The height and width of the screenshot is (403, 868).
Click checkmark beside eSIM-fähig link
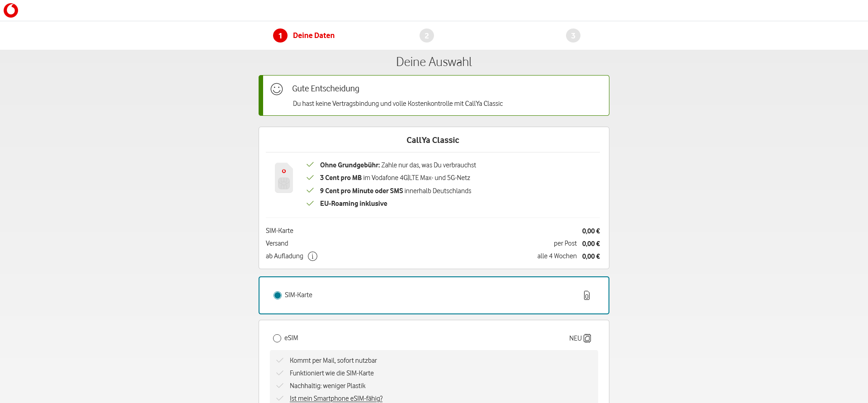click(280, 398)
